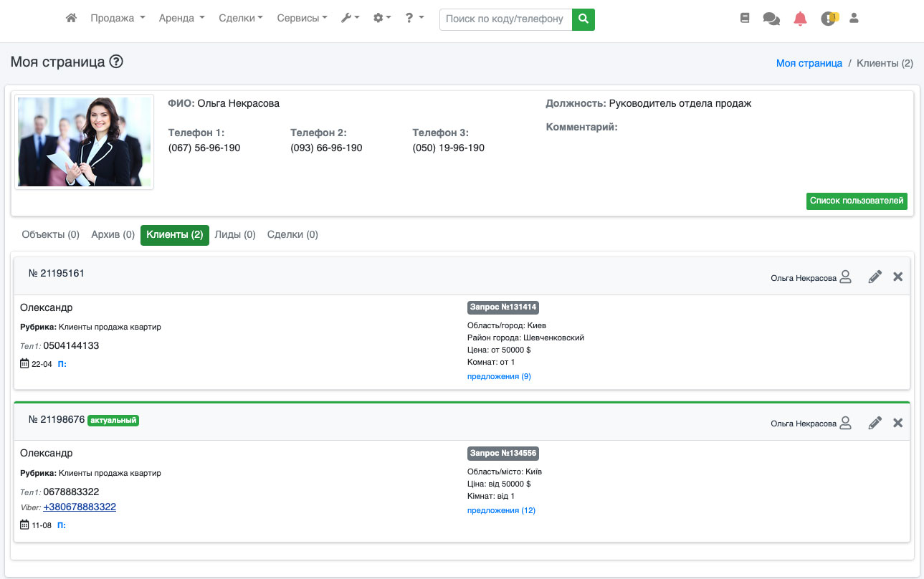Switch to the Объекты (0) tab
This screenshot has height=579, width=924.
[x=50, y=234]
